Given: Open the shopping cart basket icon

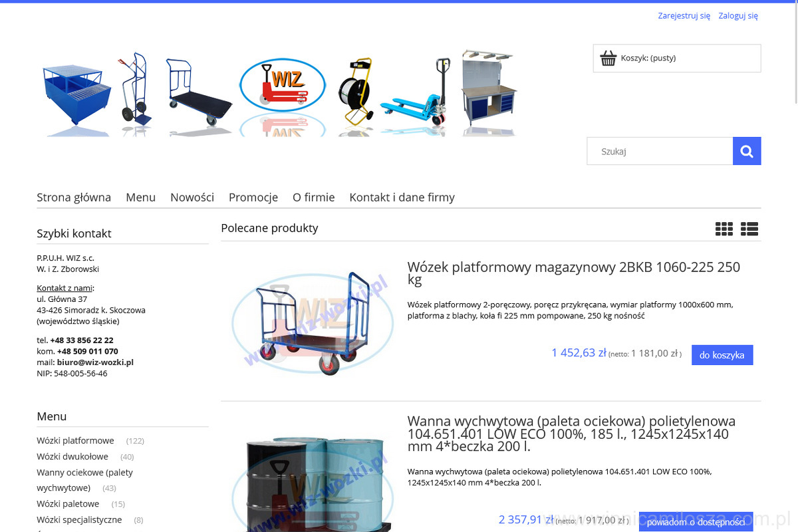Looking at the screenshot, I should [608, 59].
